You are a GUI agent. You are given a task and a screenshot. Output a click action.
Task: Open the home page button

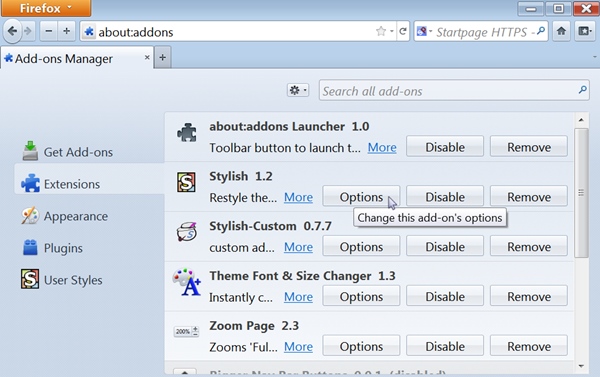[561, 31]
